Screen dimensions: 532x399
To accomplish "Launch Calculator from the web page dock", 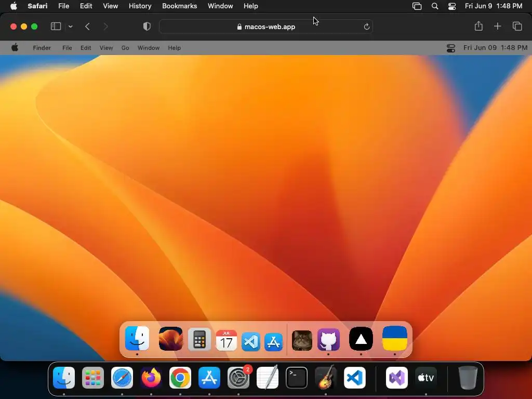I will click(x=199, y=339).
